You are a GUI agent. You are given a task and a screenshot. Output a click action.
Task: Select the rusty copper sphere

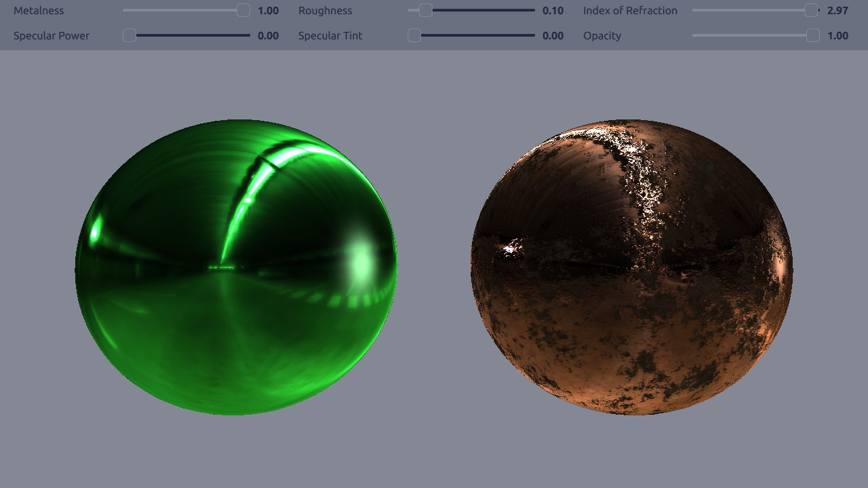[631, 267]
